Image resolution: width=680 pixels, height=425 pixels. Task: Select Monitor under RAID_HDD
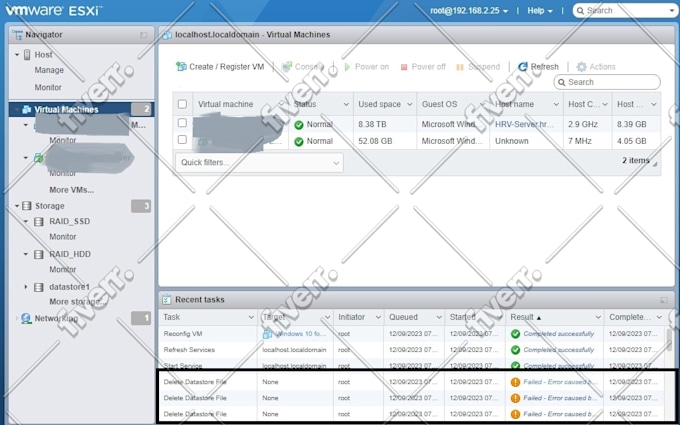63,270
